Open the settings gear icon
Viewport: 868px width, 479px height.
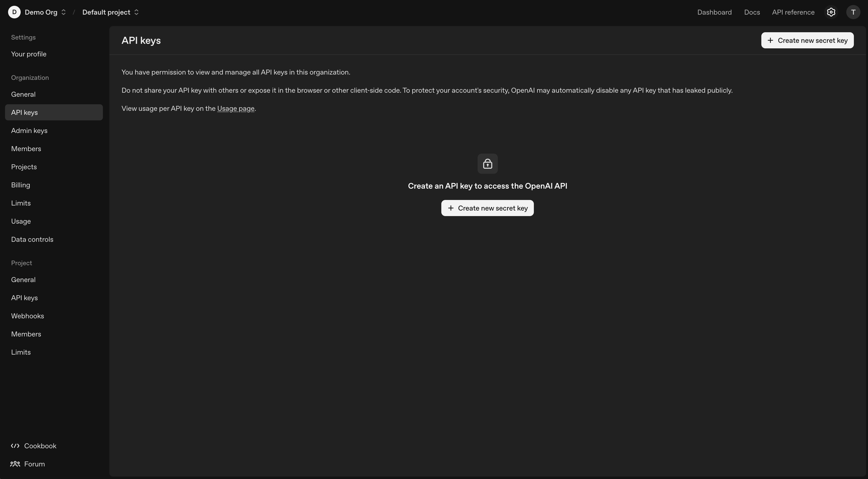(x=831, y=12)
